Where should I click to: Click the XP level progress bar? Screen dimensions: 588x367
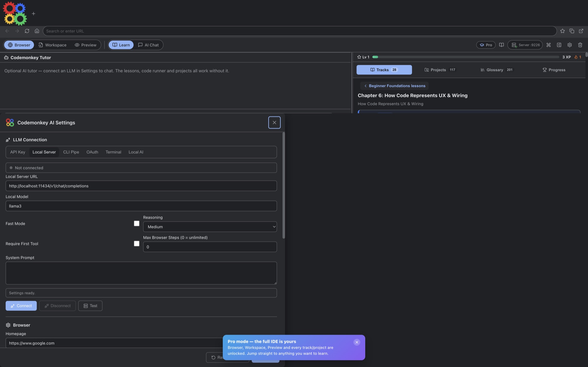(x=466, y=57)
